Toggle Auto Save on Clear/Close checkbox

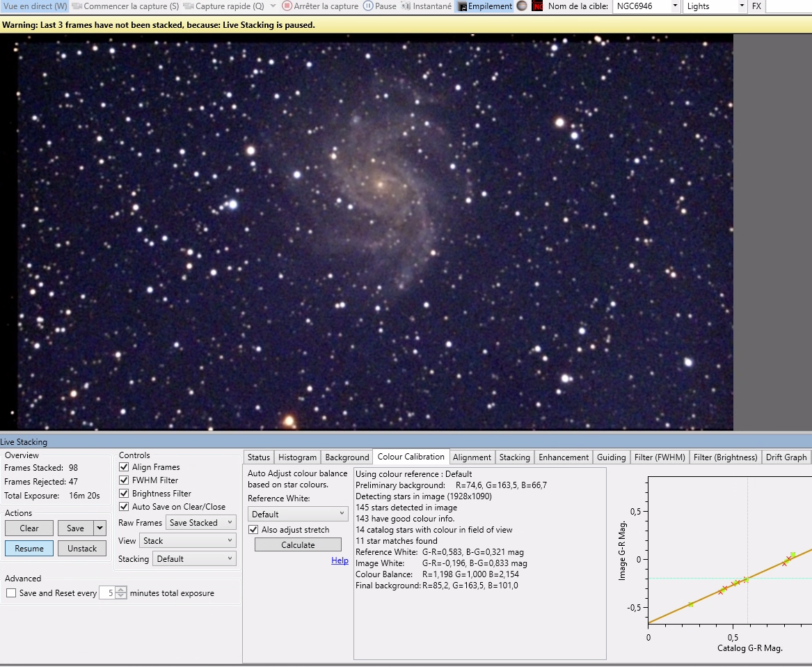124,506
